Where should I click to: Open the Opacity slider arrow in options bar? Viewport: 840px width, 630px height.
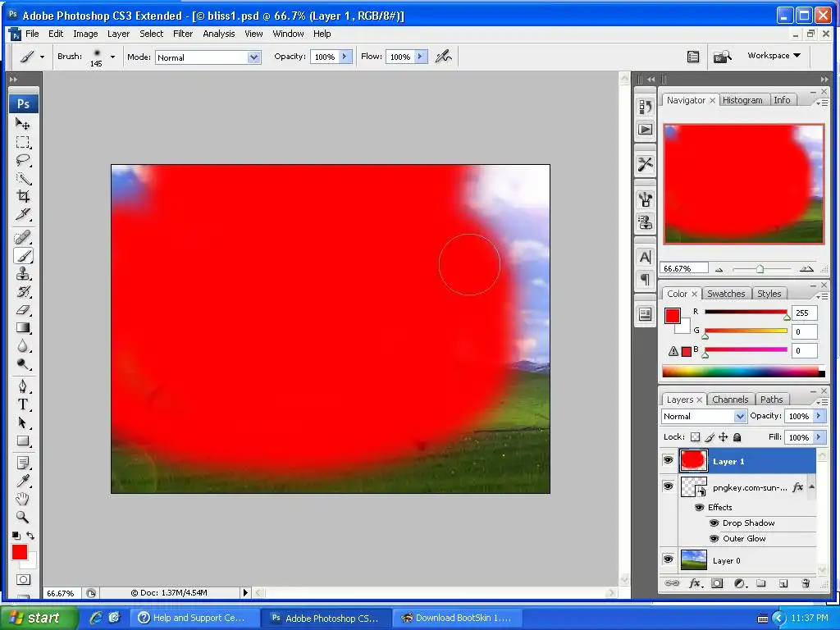345,57
